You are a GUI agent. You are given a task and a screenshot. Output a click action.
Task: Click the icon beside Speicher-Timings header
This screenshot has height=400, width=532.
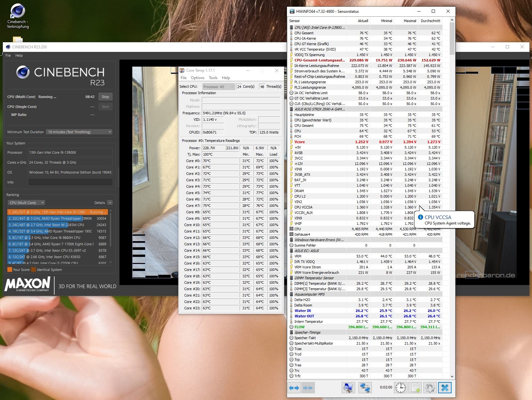[x=291, y=332]
